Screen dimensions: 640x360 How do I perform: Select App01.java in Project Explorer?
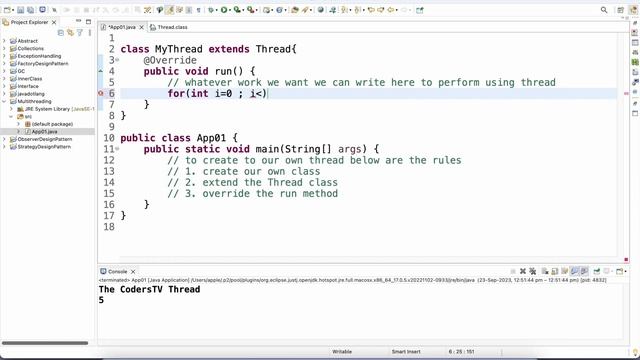(x=44, y=131)
